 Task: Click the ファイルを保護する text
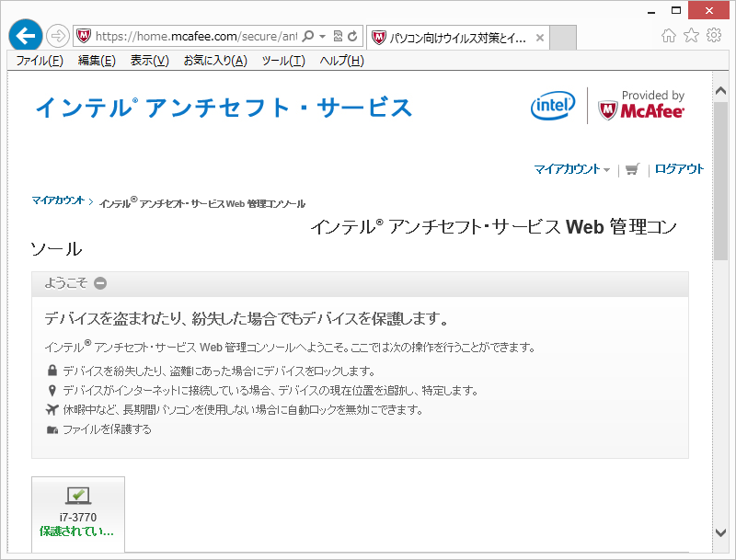108,429
